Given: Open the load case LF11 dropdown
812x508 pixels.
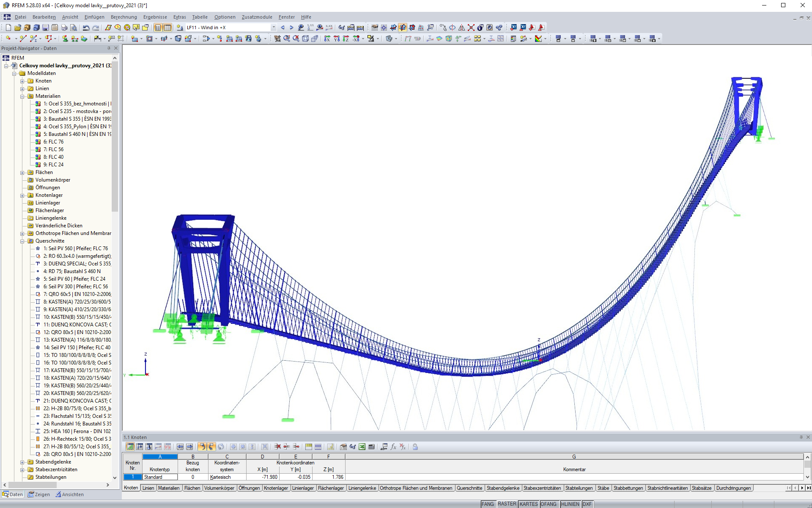Looking at the screenshot, I should pos(274,28).
